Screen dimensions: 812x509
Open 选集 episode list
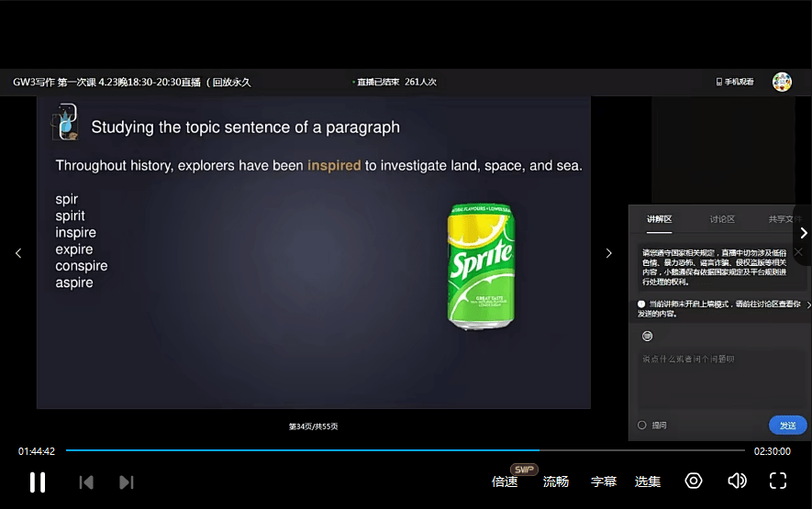(648, 481)
